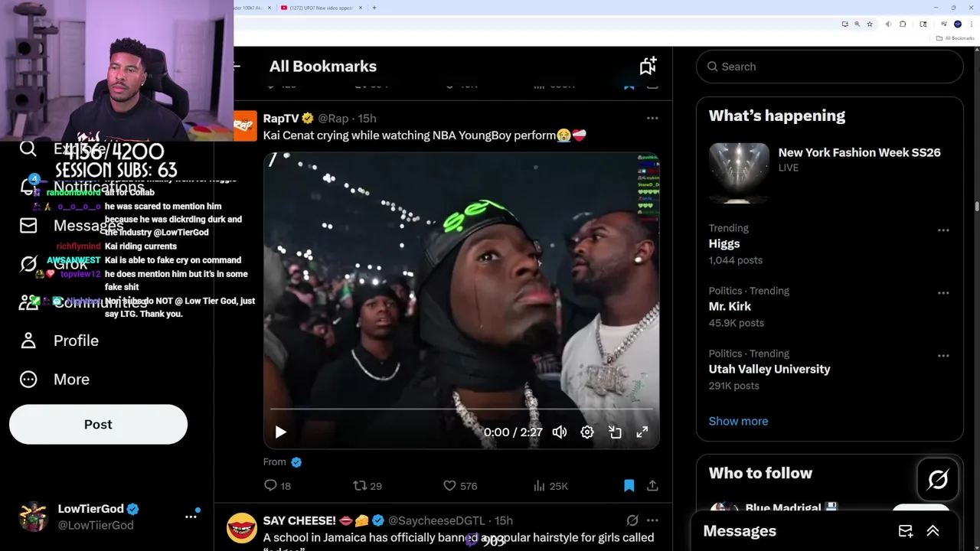The width and height of the screenshot is (980, 551).
Task: Open RapTV account name link
Action: tap(281, 119)
